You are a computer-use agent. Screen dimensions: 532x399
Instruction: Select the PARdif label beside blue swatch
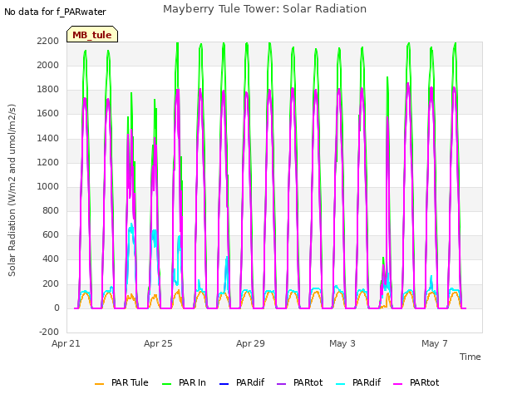click(250, 382)
